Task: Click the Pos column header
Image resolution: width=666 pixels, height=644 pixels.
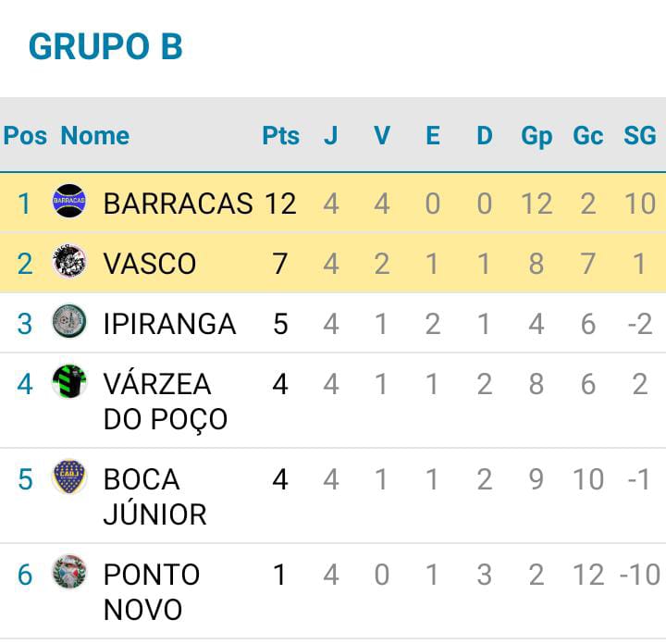Action: pos(25,135)
